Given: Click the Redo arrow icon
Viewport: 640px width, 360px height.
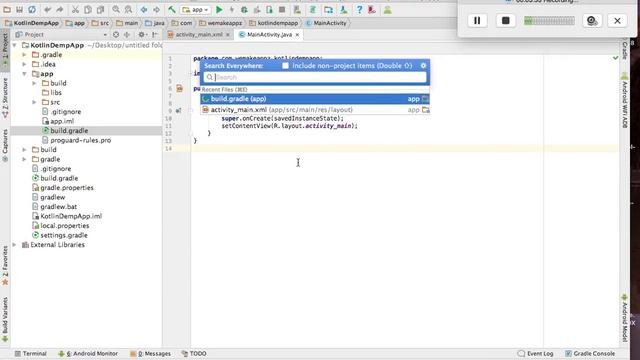Looking at the screenshot, I should (x=60, y=9).
